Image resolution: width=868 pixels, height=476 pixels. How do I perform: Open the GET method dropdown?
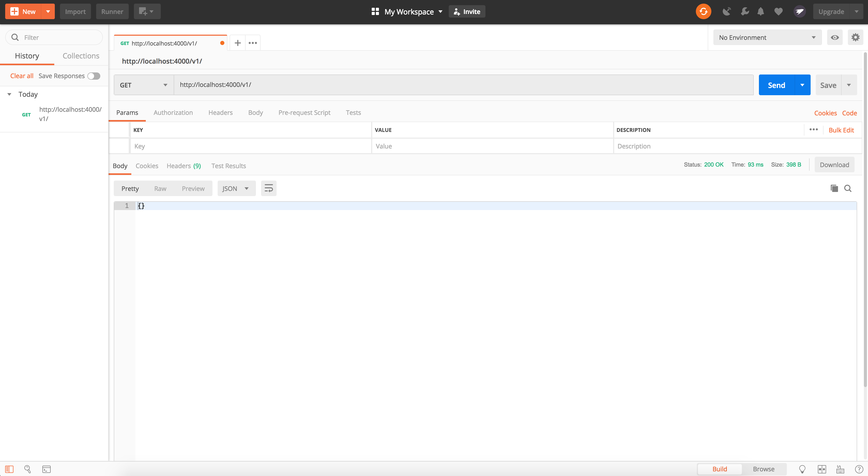click(143, 85)
